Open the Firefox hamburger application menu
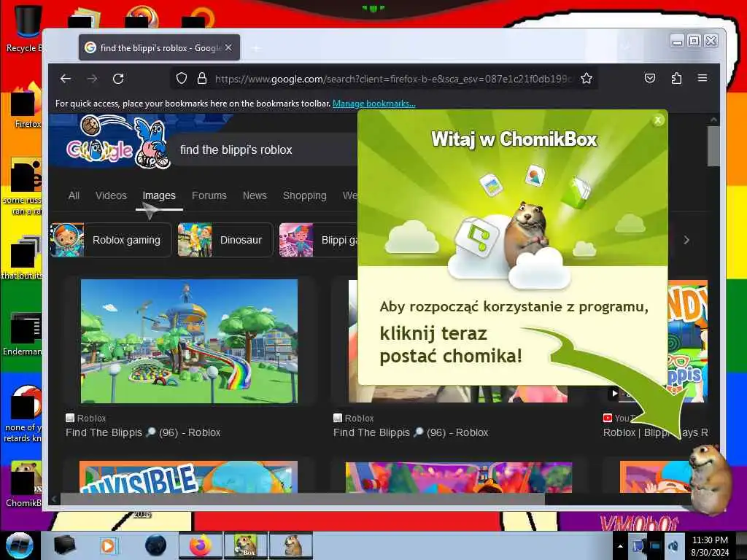747x560 pixels. pos(703,77)
